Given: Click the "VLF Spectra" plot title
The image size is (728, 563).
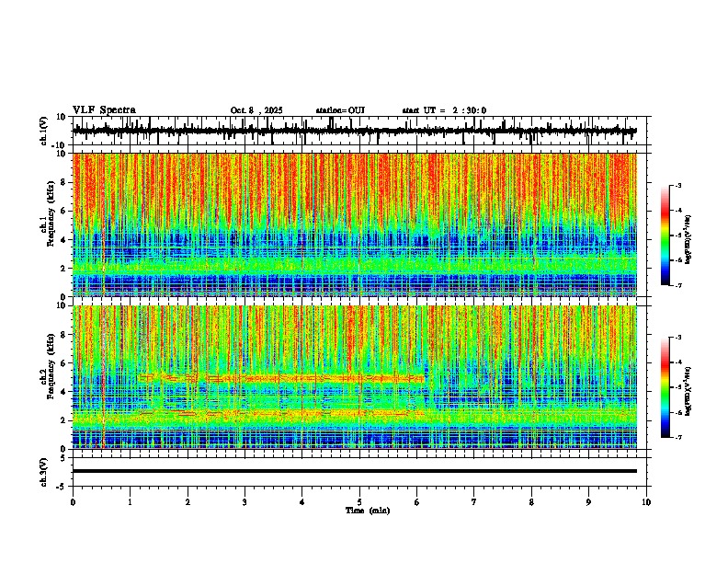Looking at the screenshot, I should [104, 110].
